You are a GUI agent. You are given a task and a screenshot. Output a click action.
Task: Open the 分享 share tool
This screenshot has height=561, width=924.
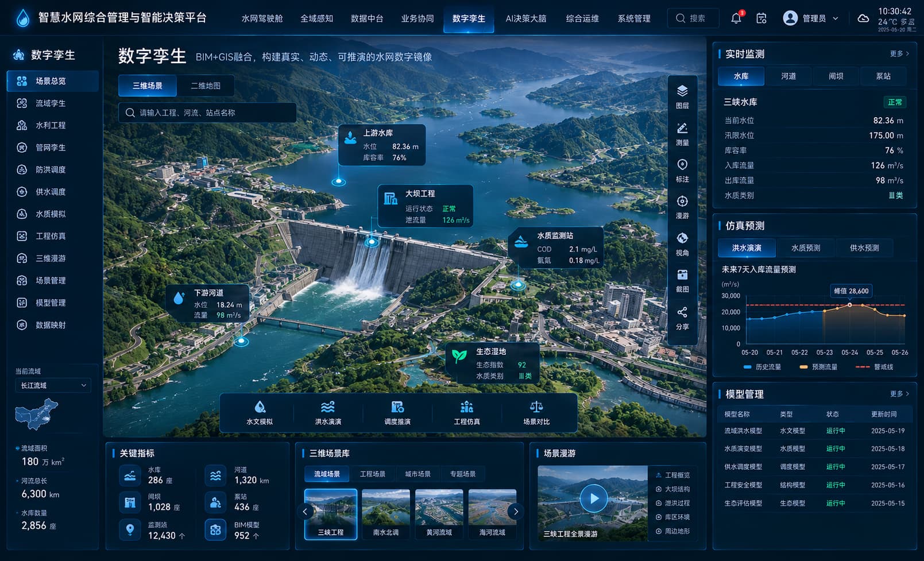click(682, 318)
